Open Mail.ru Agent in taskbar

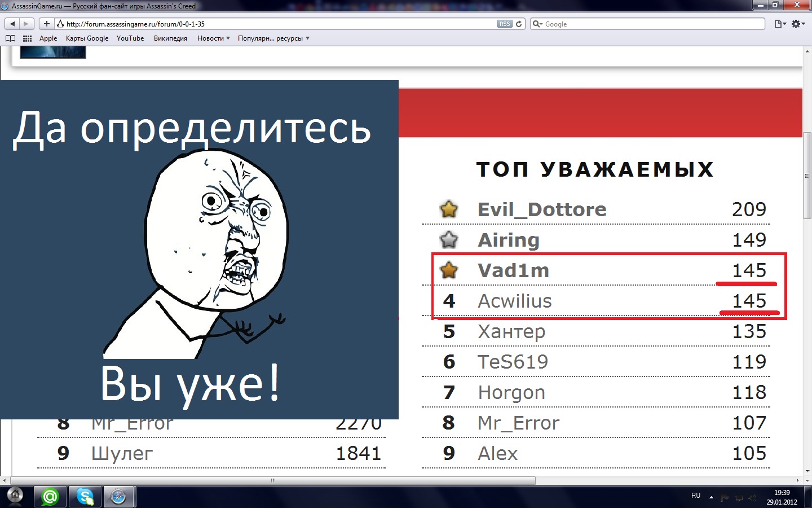[x=50, y=497]
